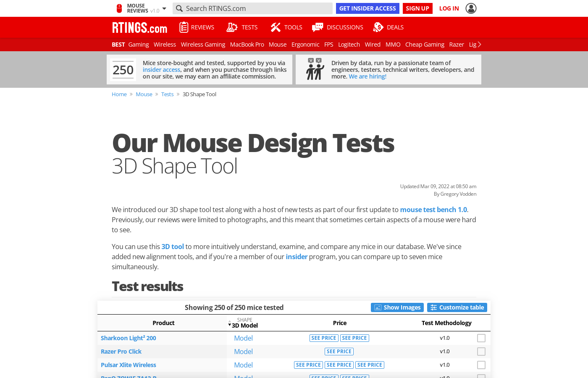
Task: Click the red mouse icon at top left
Action: 119,8
